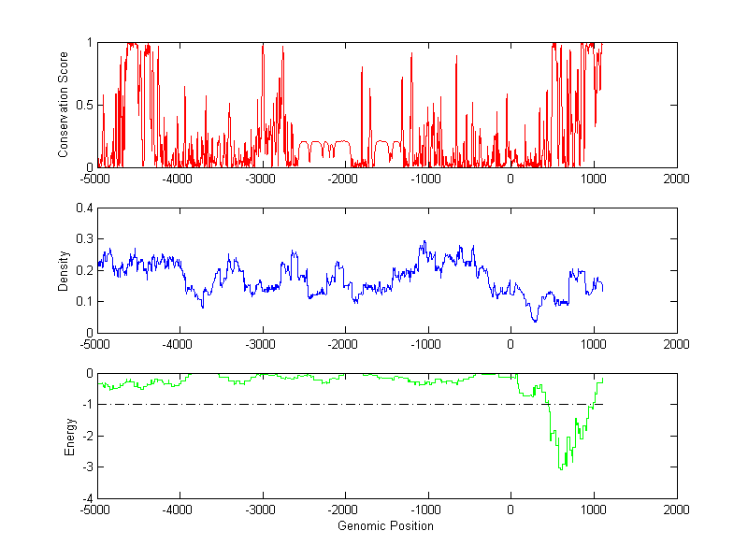Click the 0.5 tick on Conservation Score axis
The image size is (748, 560).
(x=82, y=105)
